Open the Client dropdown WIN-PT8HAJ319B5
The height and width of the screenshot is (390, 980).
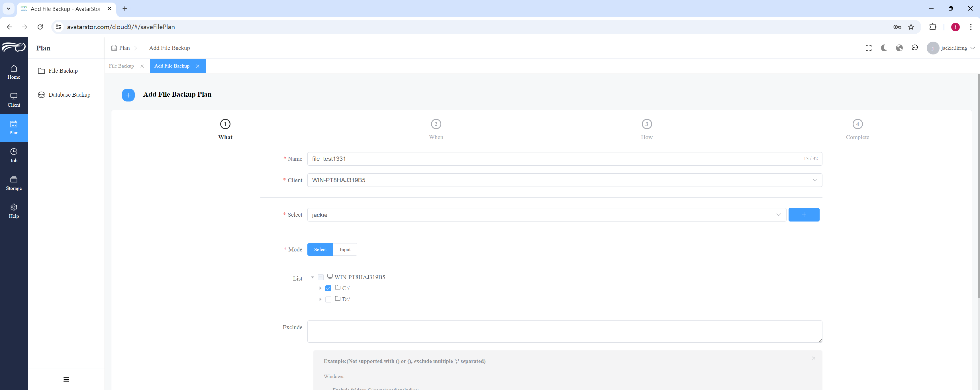[565, 180]
